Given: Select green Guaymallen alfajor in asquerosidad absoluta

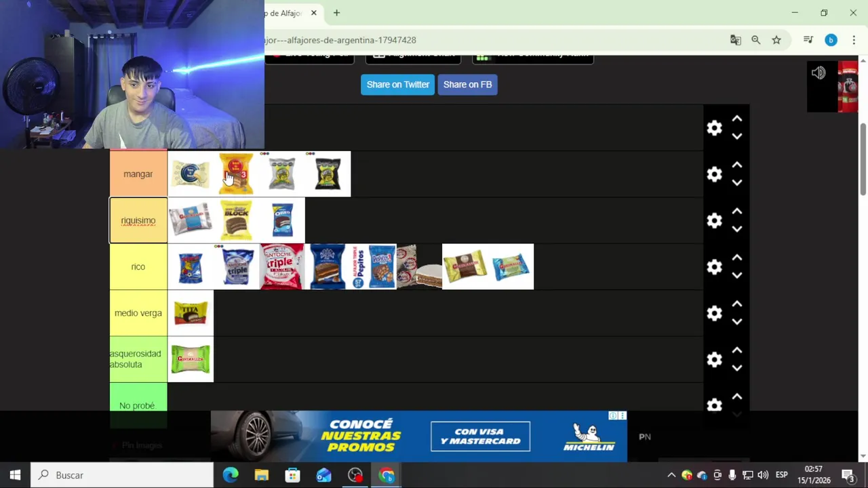Looking at the screenshot, I should coord(191,359).
